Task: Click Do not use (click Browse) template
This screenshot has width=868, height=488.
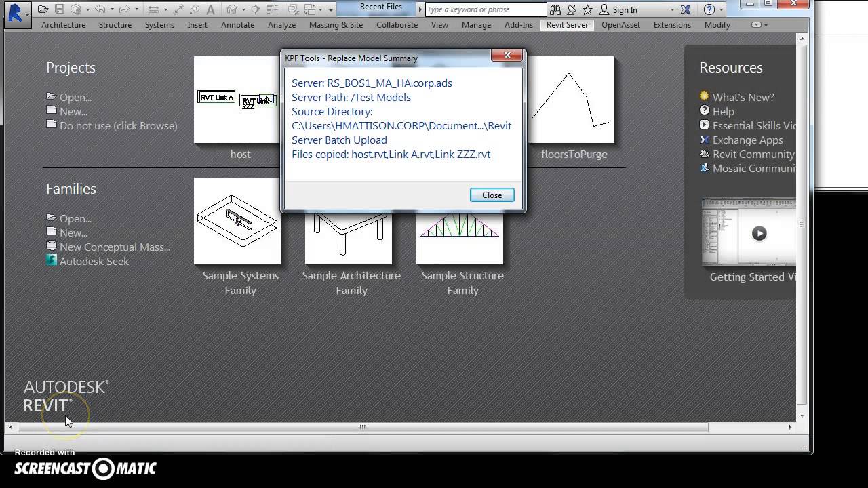Action: pyautogui.click(x=119, y=125)
